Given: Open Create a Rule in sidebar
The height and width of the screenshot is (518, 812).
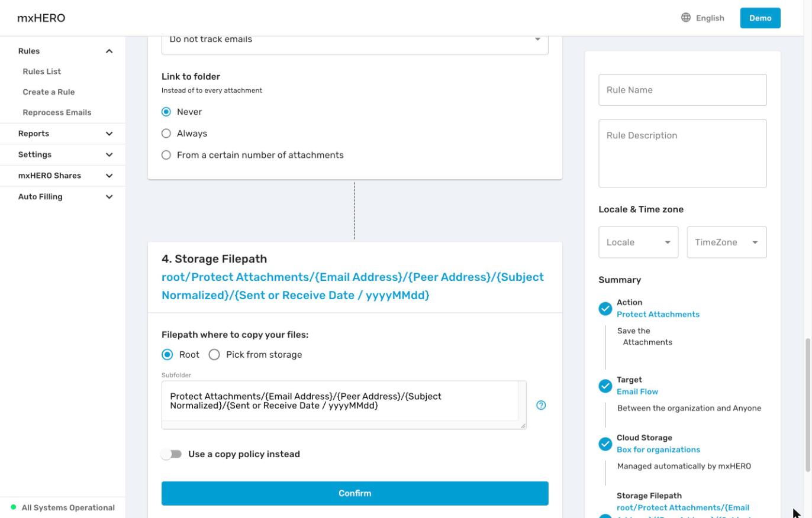Looking at the screenshot, I should 49,92.
